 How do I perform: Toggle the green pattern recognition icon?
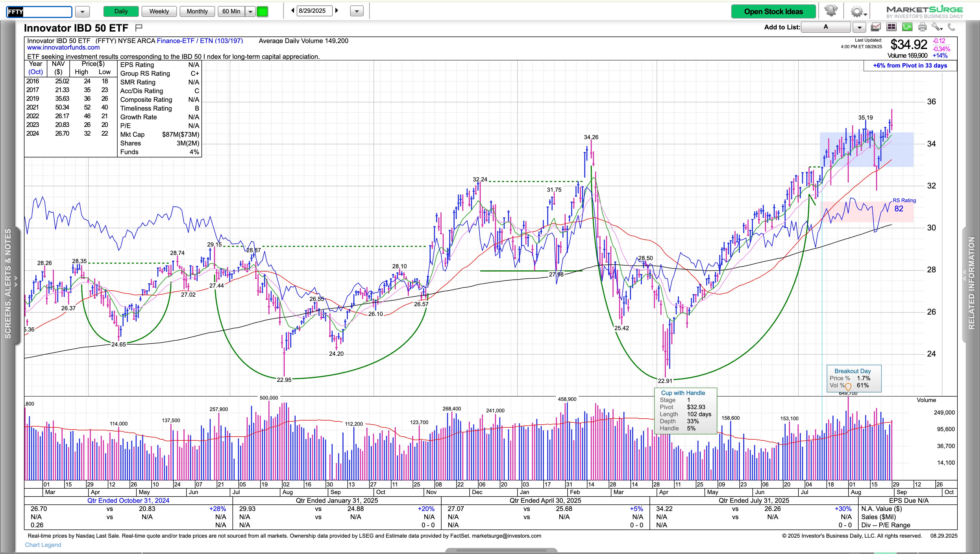pyautogui.click(x=907, y=27)
